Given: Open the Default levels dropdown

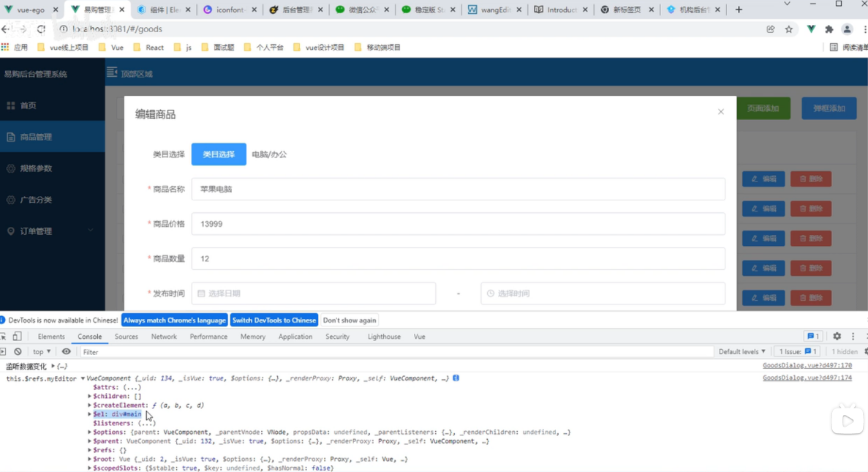Looking at the screenshot, I should click(741, 351).
